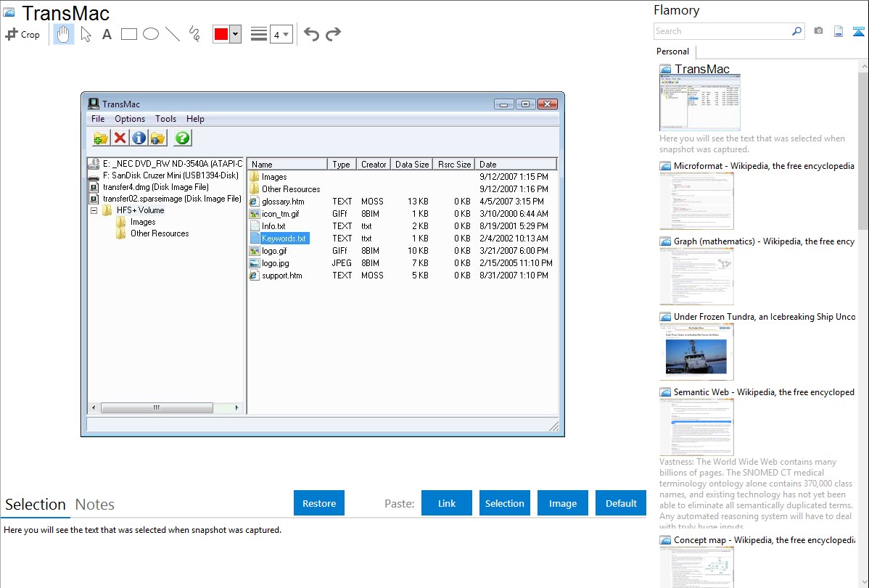Click the document icon beside the camera
This screenshot has width=869, height=588.
(x=839, y=31)
